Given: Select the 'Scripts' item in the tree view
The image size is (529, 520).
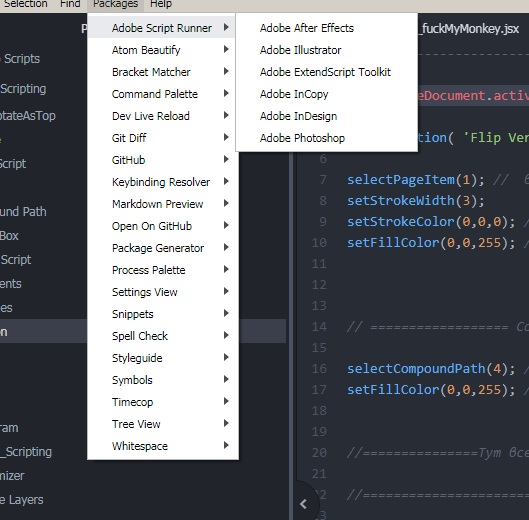Looking at the screenshot, I should (x=22, y=59).
